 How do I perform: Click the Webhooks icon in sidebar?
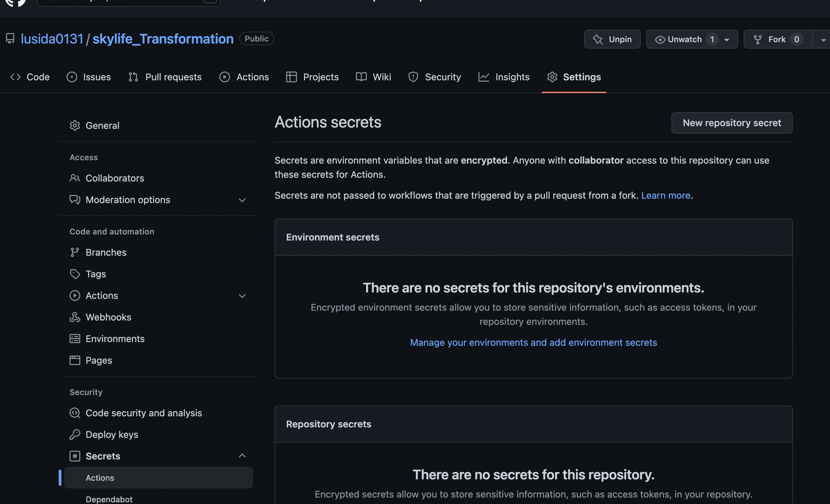75,317
